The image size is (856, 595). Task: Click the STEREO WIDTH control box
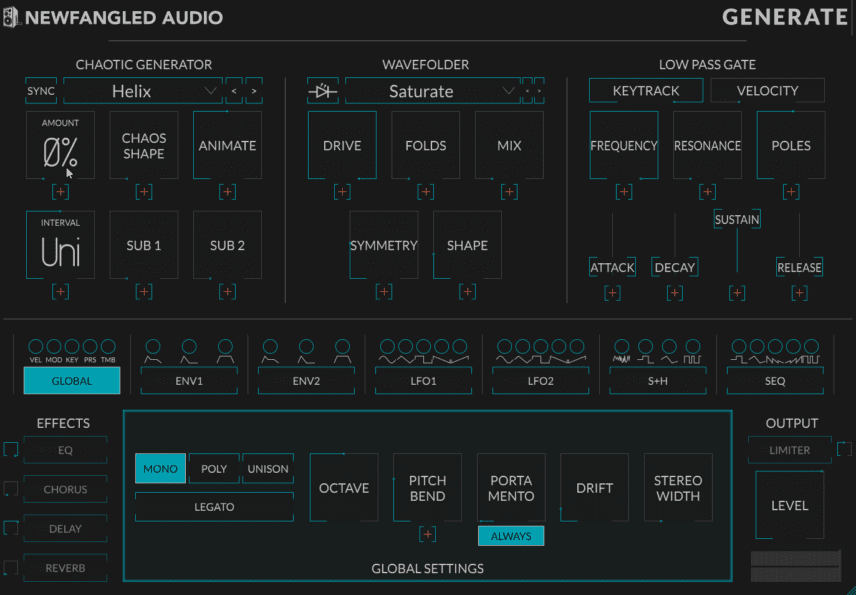678,487
